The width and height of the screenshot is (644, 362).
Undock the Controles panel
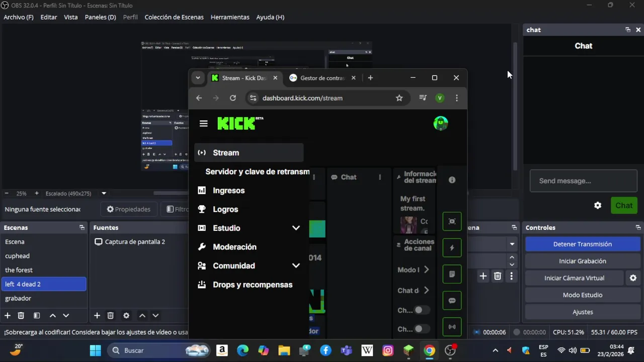point(638,228)
